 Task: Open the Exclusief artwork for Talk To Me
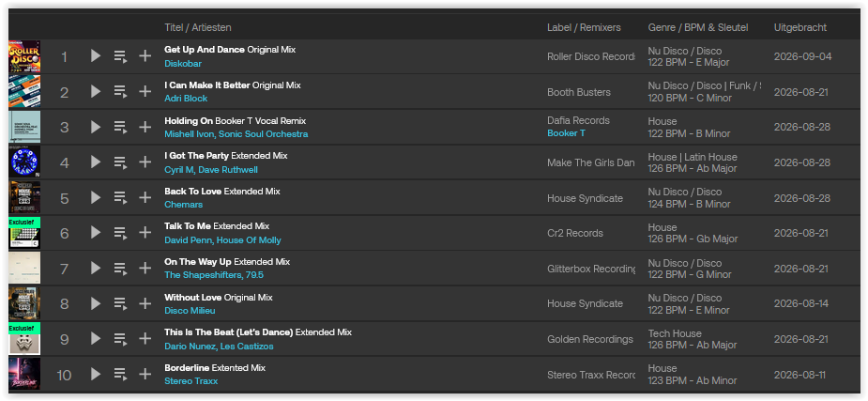(24, 233)
